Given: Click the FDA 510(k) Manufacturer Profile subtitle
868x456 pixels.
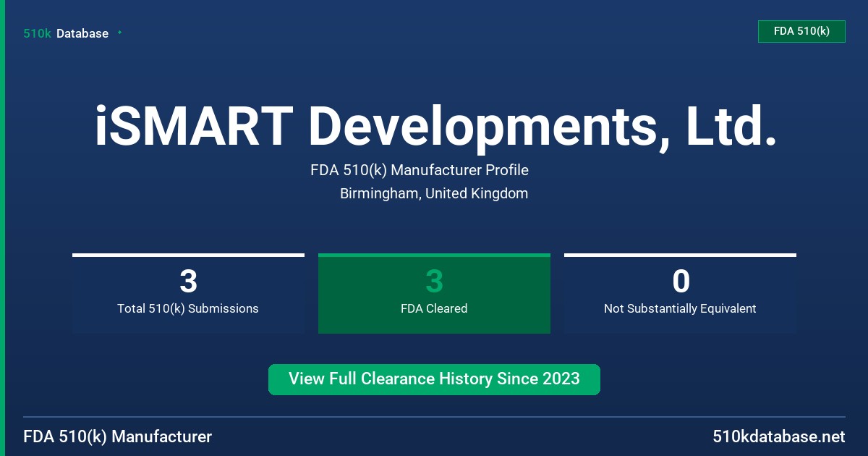Looking at the screenshot, I should point(420,170).
